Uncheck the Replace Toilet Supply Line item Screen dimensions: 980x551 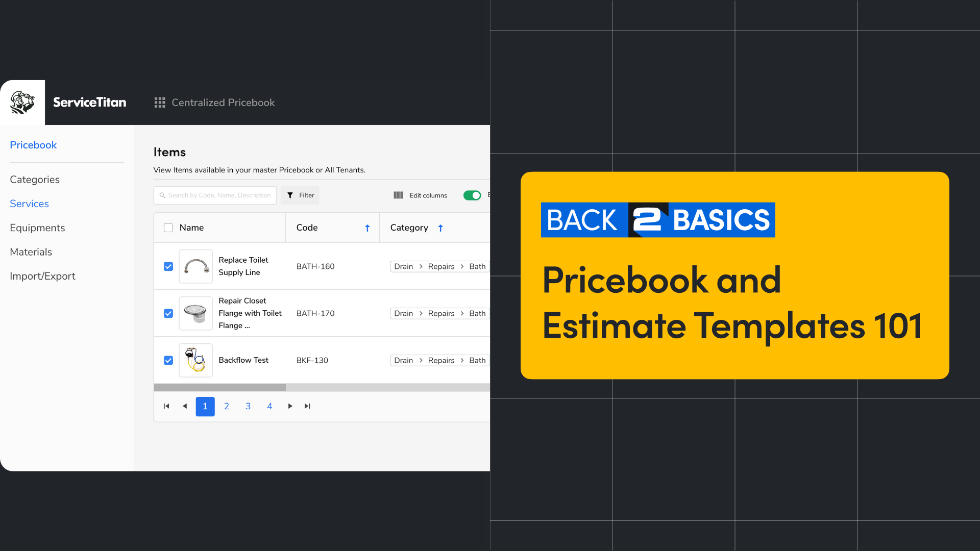[168, 266]
